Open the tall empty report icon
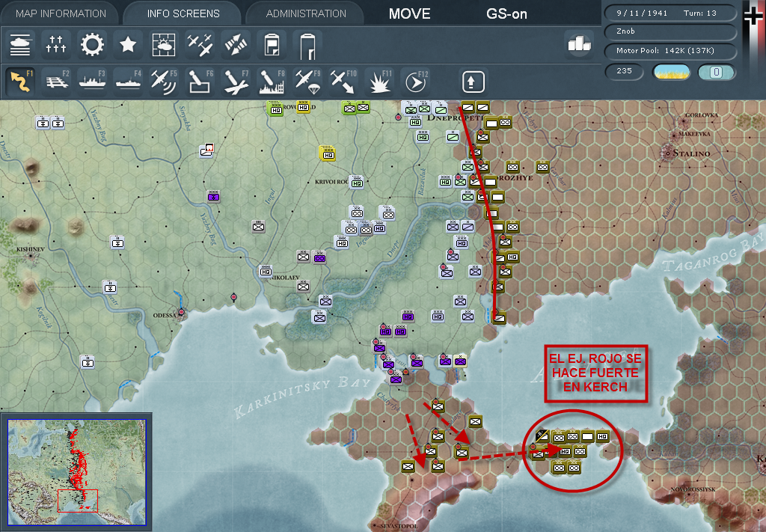The image size is (766, 532). 307,45
